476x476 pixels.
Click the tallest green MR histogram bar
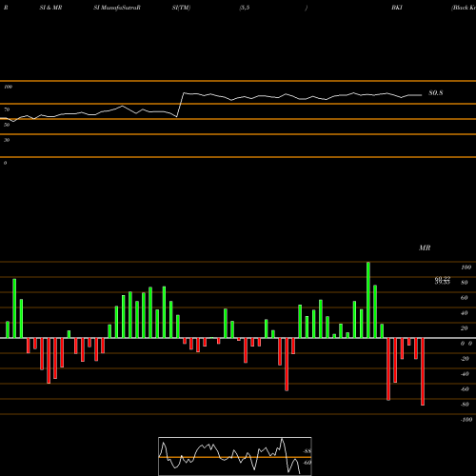(x=368, y=300)
